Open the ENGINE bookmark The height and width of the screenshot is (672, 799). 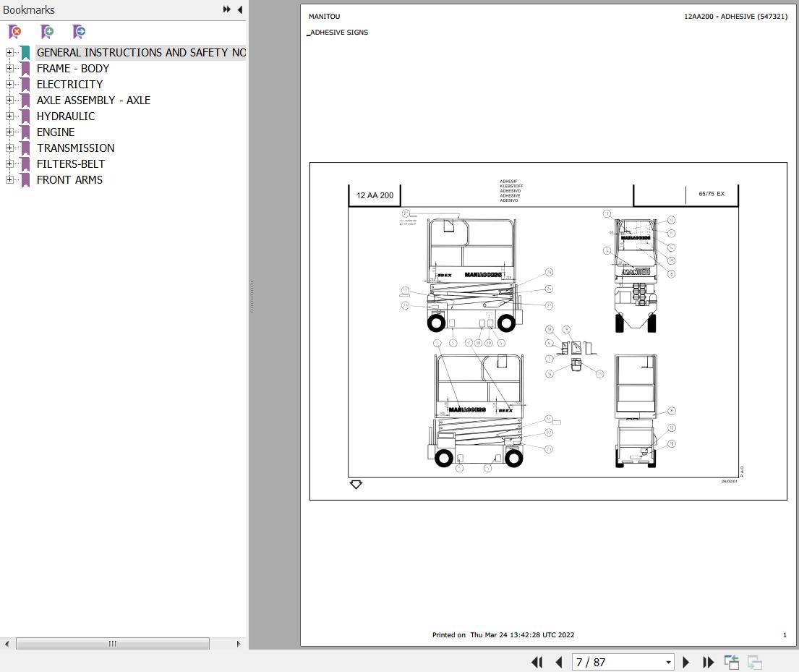[x=56, y=132]
